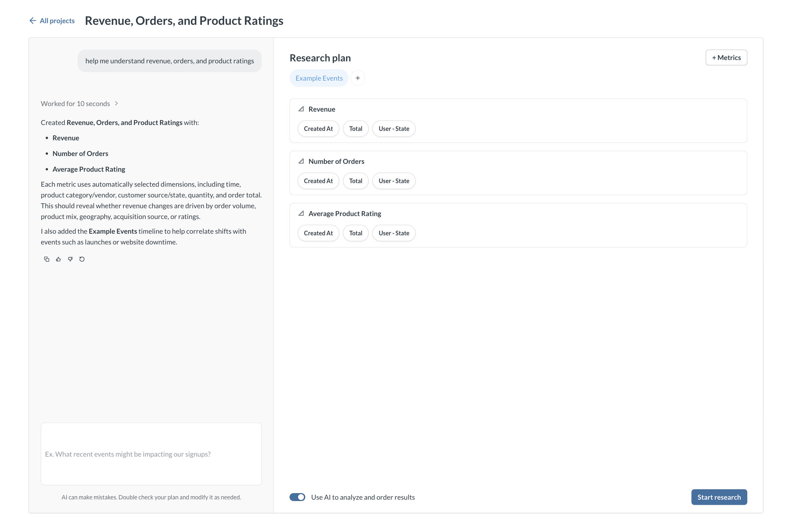This screenshot has height=532, width=792.
Task: Focus the chat prompt input field
Action: click(151, 454)
